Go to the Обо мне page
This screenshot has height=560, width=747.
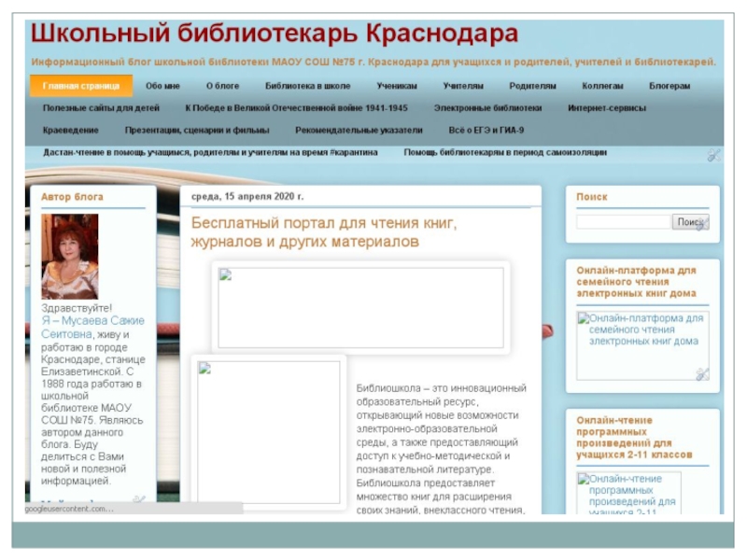coord(162,86)
